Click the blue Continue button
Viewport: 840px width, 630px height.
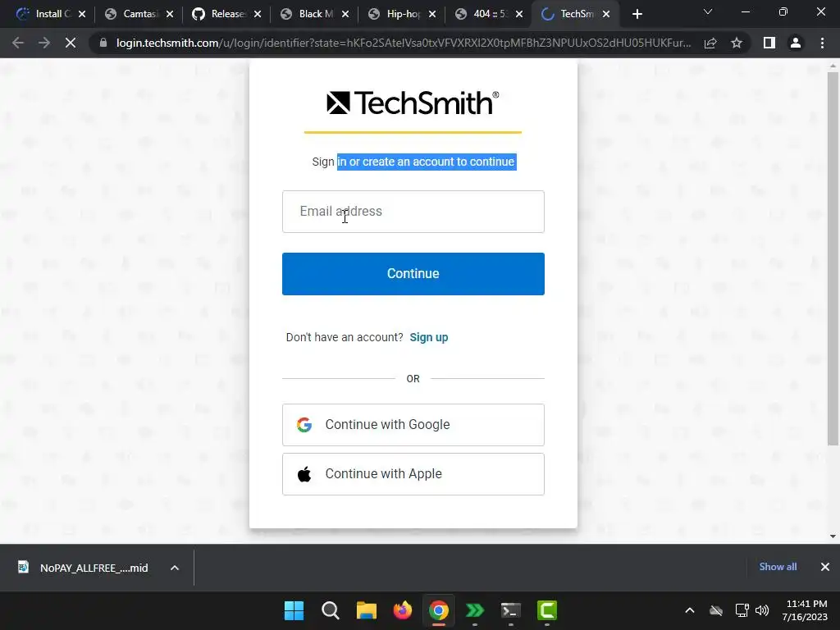tap(413, 274)
